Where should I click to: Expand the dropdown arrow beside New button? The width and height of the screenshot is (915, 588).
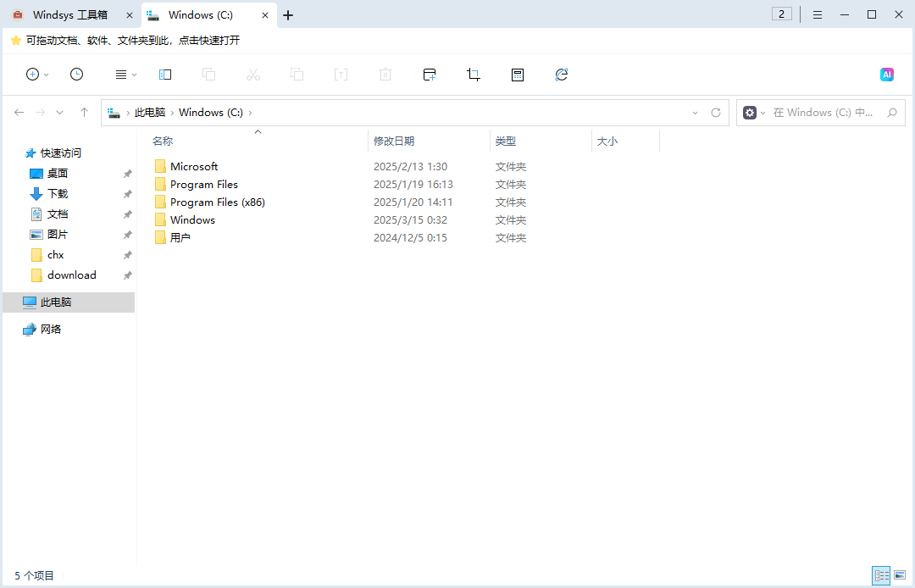(x=46, y=75)
